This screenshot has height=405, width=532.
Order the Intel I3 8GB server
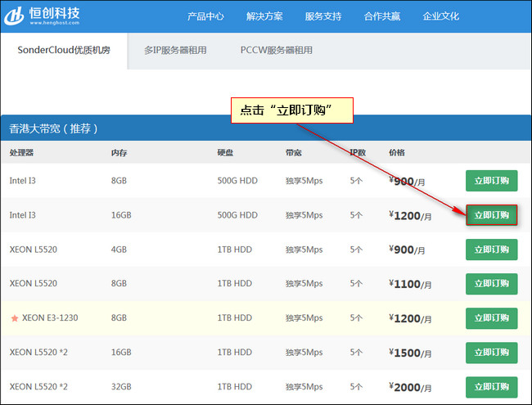[491, 181]
